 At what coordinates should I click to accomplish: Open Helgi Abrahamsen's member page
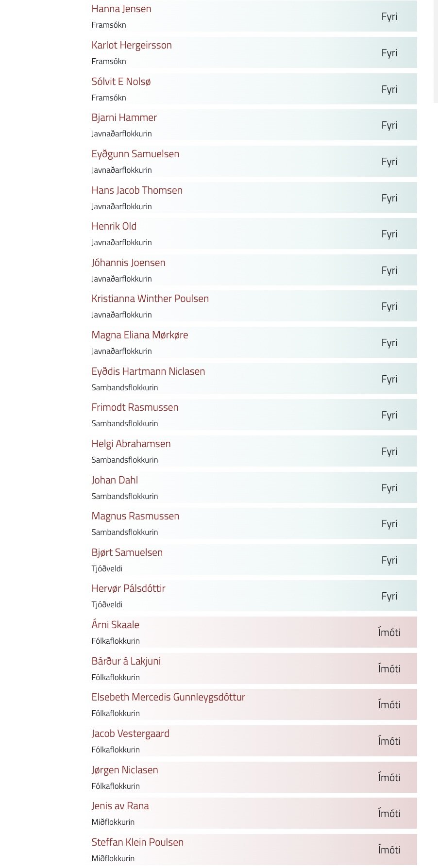[131, 444]
